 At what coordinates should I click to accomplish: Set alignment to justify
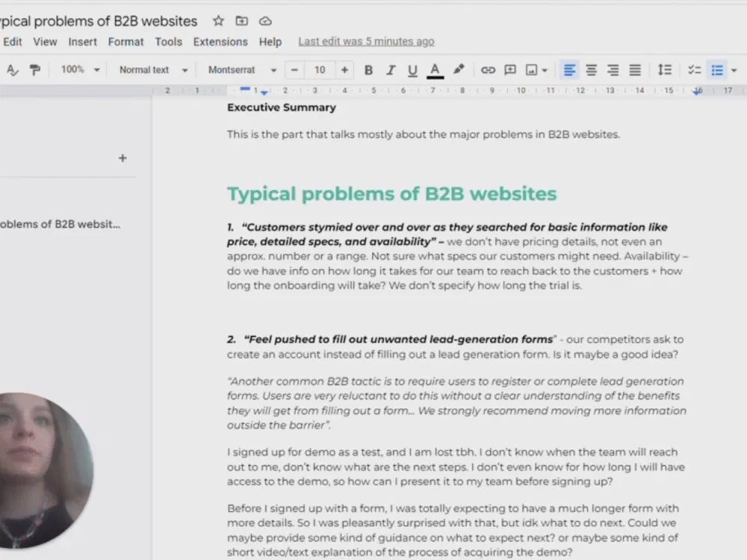click(635, 70)
